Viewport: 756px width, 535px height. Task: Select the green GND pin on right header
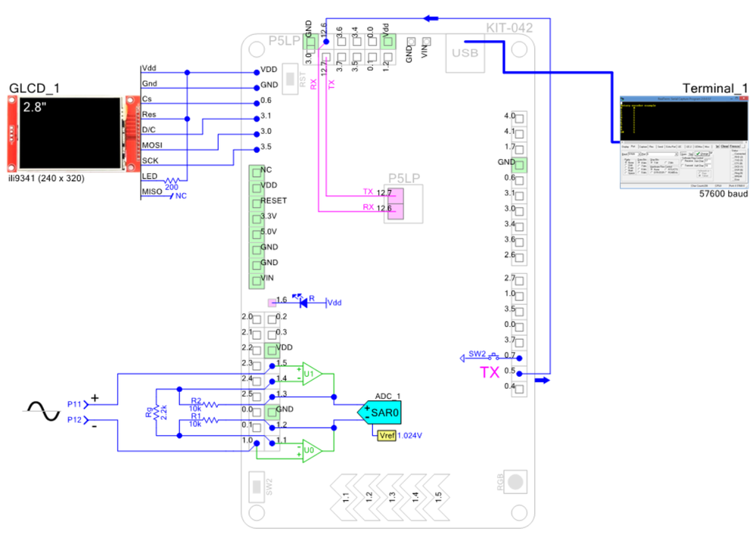(x=519, y=165)
